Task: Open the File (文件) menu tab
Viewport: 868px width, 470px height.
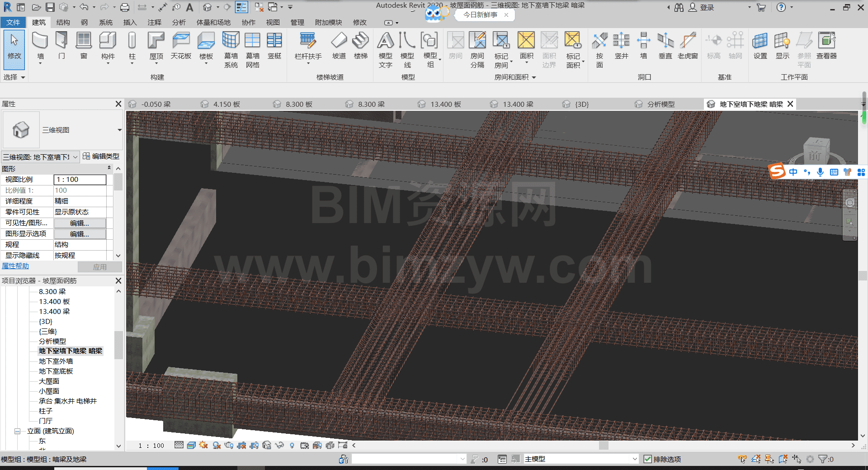Action: point(13,22)
